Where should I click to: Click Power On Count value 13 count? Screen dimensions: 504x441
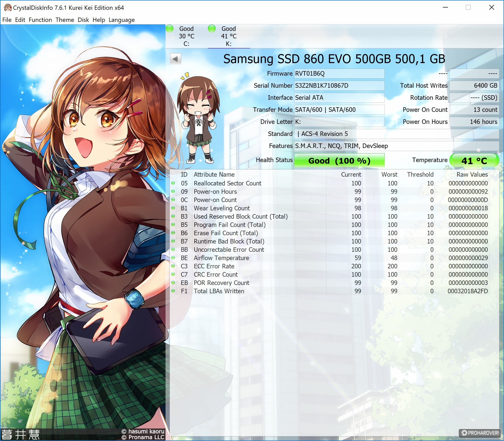tap(474, 110)
